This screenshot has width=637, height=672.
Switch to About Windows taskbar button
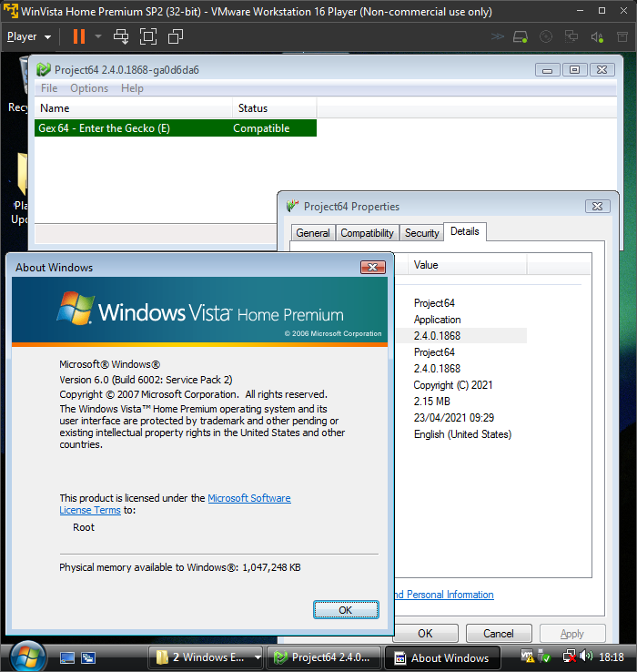coord(442,657)
